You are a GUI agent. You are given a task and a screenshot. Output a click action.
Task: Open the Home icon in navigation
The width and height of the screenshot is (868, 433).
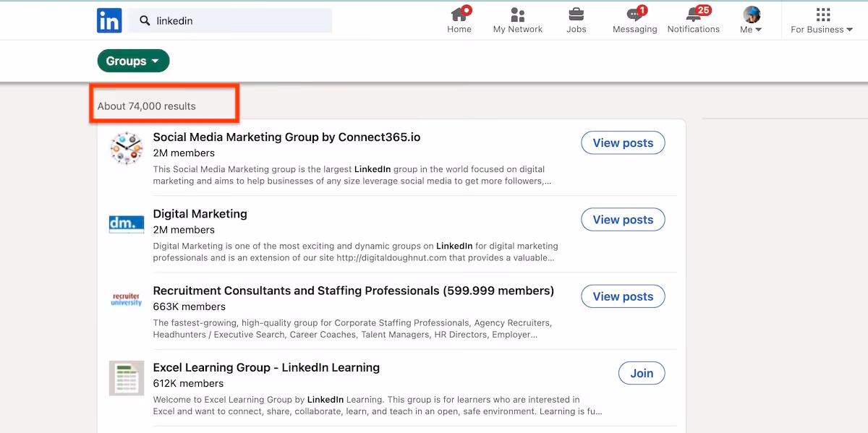pyautogui.click(x=459, y=14)
